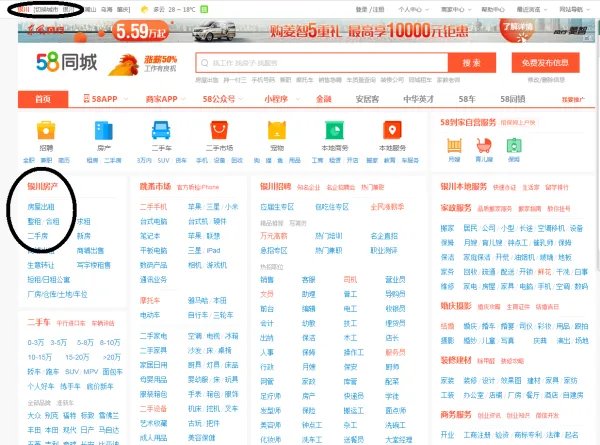600x445 pixels.
Task: Open the 商铺出售 link
Action: click(90, 251)
